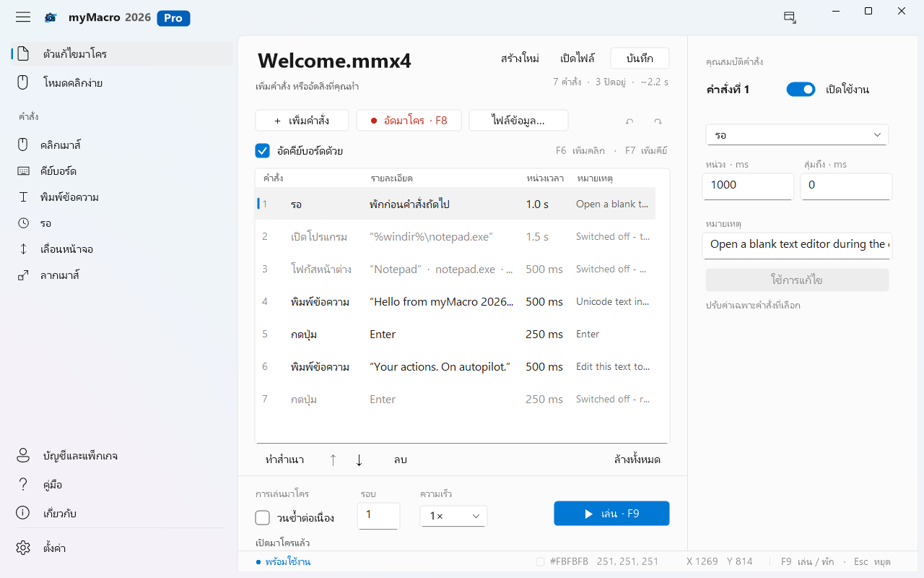The height and width of the screenshot is (578, 924).
Task: Toggle the เปิดใช้งาน enable switch
Action: pos(801,90)
